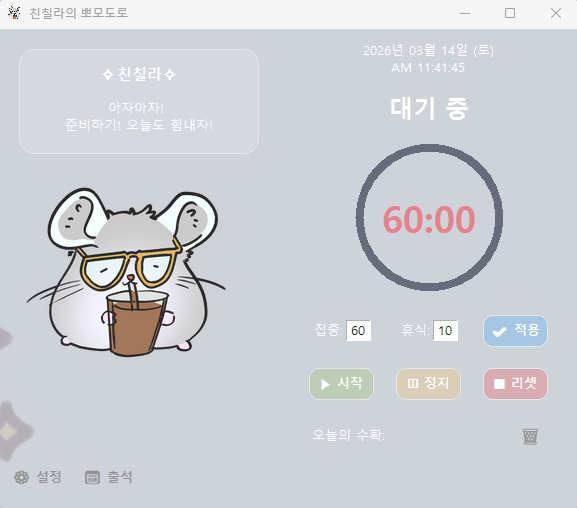This screenshot has width=577, height=508.
Task: Click the chinchilla character drinking coffee
Action: click(x=127, y=272)
